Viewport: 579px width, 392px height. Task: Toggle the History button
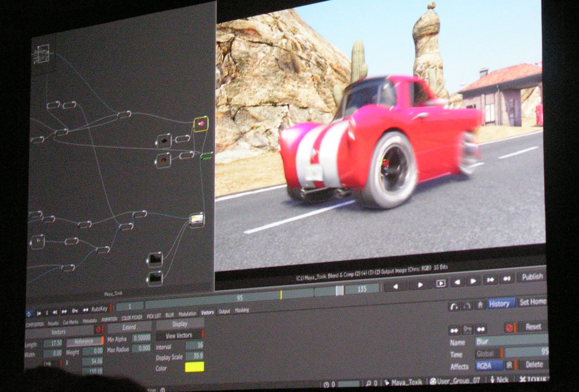pos(501,304)
